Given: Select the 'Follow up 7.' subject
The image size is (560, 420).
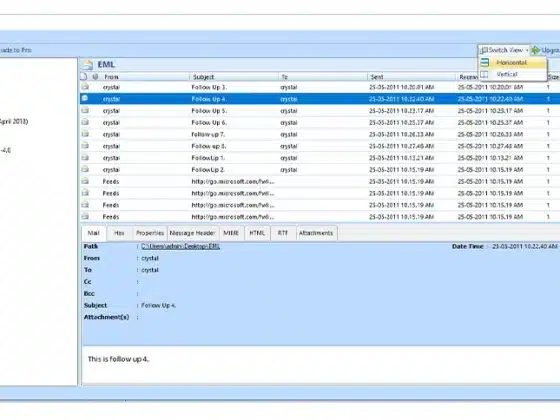Looking at the screenshot, I should tap(208, 134).
